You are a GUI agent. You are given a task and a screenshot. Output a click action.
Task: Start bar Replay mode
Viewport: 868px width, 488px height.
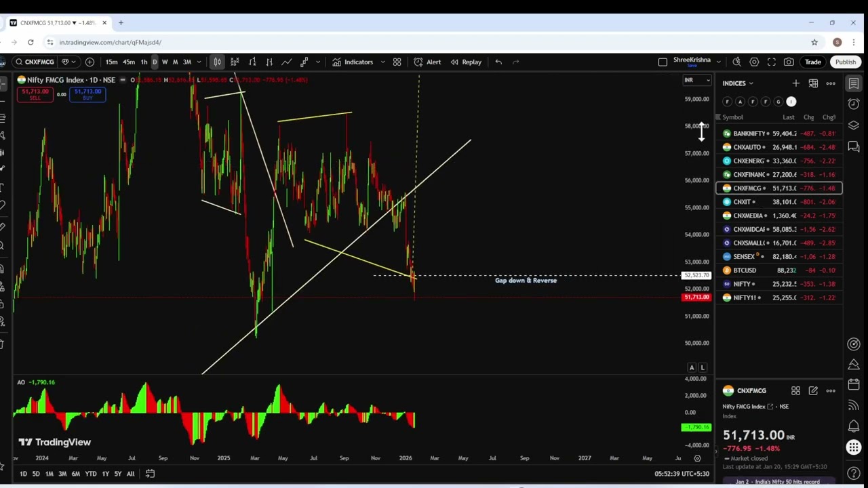(x=466, y=62)
